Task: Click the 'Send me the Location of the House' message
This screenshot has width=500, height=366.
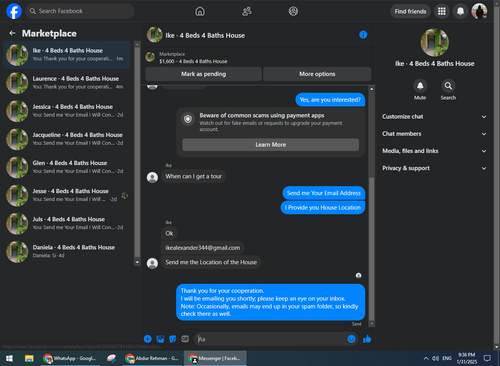Action: 211,262
